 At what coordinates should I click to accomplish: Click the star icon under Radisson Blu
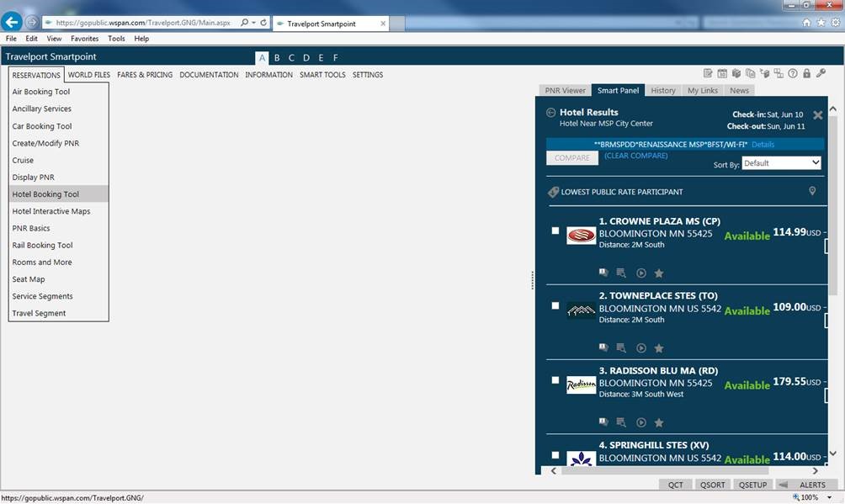(658, 422)
